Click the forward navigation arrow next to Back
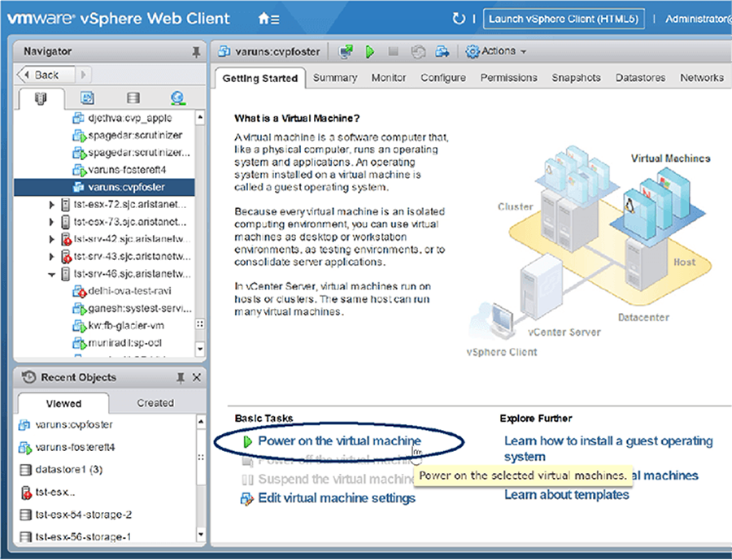Screen dimensions: 732x560 tap(84, 75)
